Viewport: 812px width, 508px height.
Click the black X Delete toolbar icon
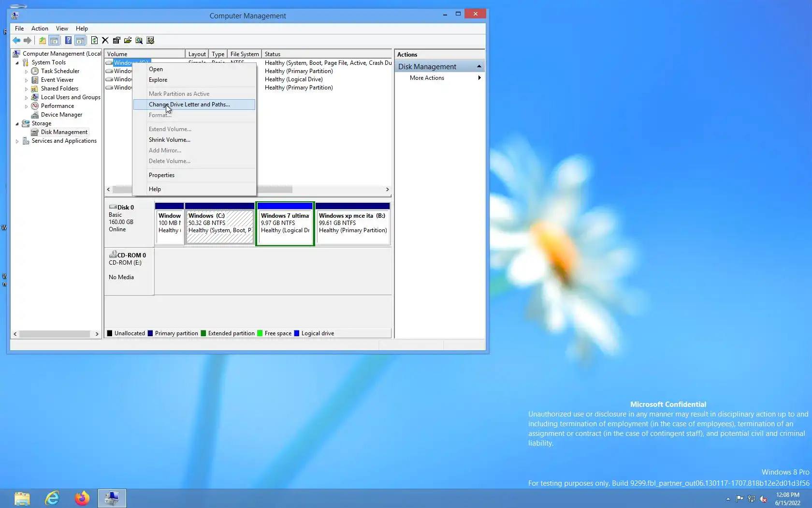click(105, 41)
